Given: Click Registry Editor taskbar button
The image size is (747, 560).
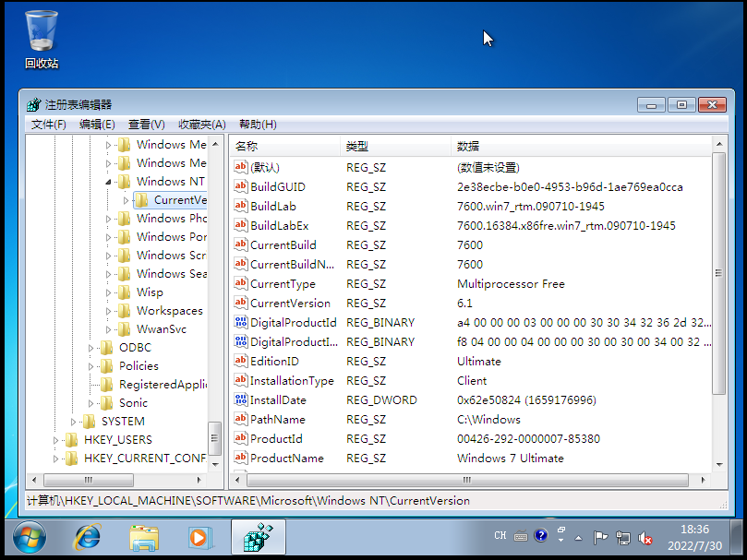Looking at the screenshot, I should [259, 538].
